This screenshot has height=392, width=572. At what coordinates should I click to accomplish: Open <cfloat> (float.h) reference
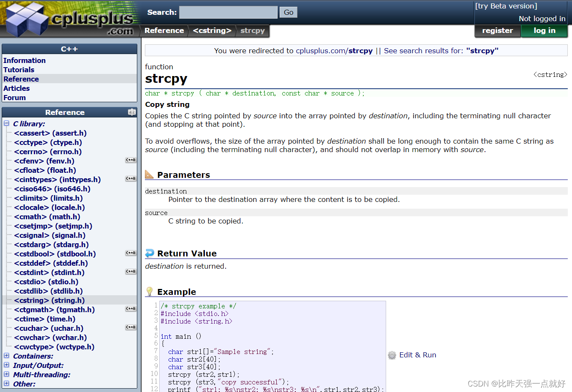[x=45, y=170]
